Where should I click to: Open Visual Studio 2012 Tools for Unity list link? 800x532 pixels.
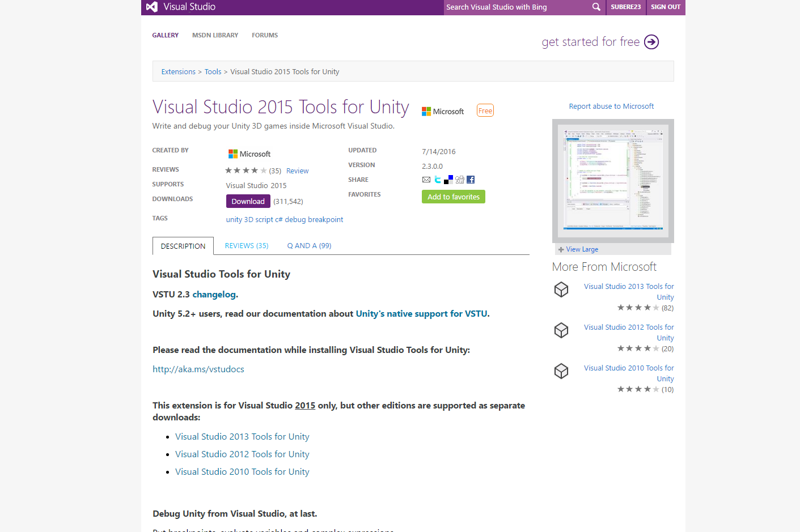[242, 454]
